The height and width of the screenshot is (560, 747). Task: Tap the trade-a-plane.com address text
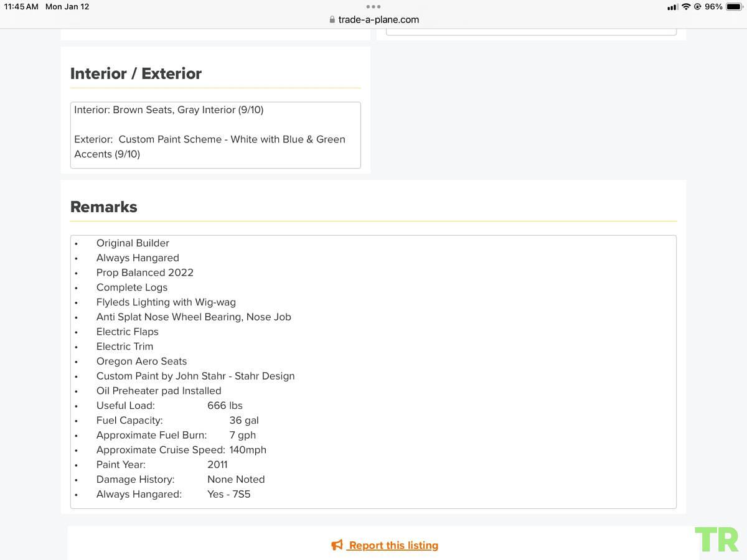coord(378,20)
